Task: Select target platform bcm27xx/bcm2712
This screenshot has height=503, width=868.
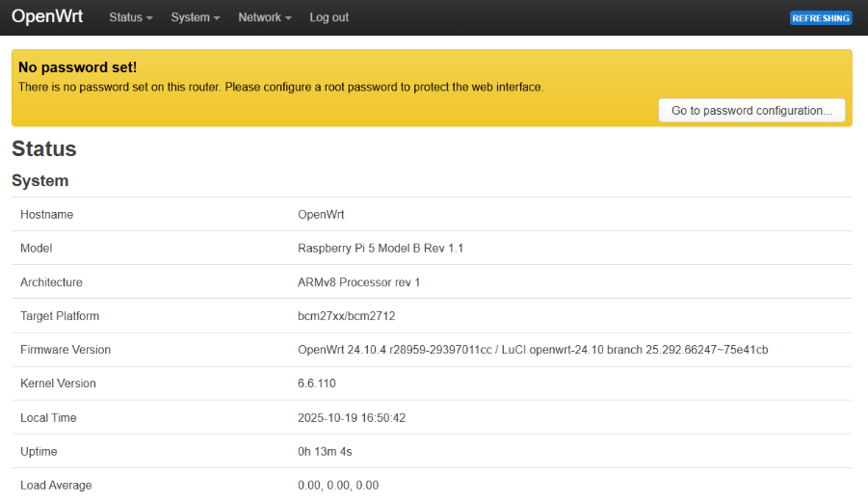Action: [x=347, y=316]
